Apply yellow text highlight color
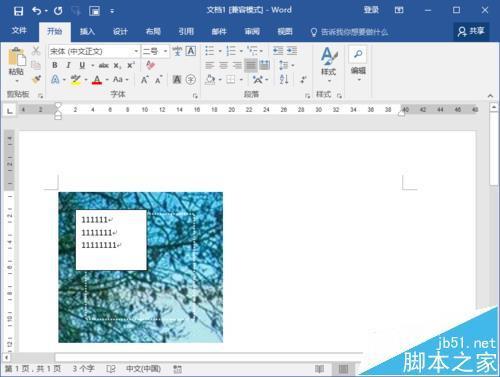This screenshot has height=377, width=500. (x=76, y=80)
